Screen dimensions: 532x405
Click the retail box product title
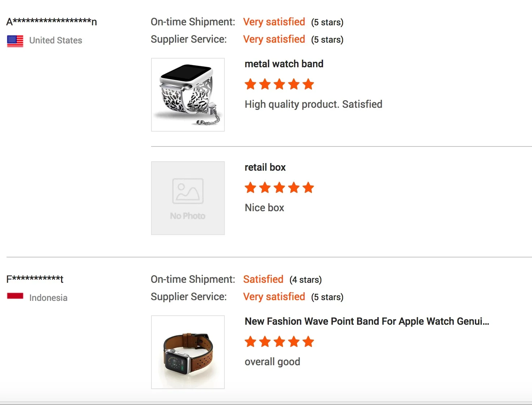coord(265,167)
